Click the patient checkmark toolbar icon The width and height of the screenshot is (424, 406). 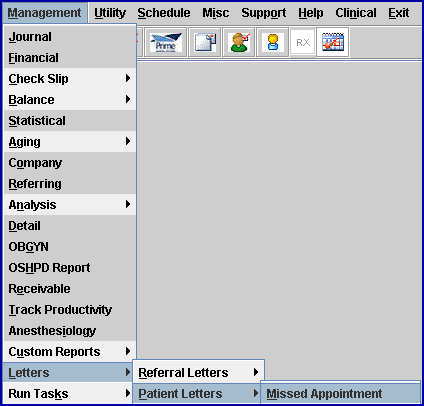tap(239, 43)
